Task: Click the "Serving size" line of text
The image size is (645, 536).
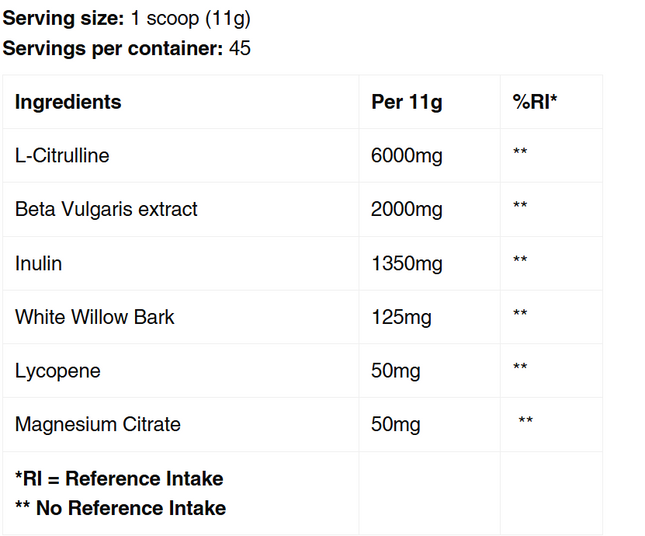Action: point(127,19)
